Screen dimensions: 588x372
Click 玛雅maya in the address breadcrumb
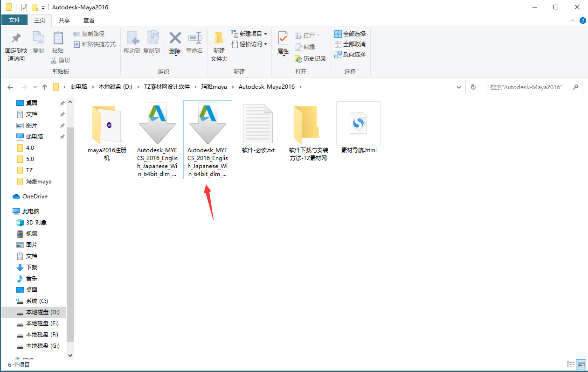point(214,87)
